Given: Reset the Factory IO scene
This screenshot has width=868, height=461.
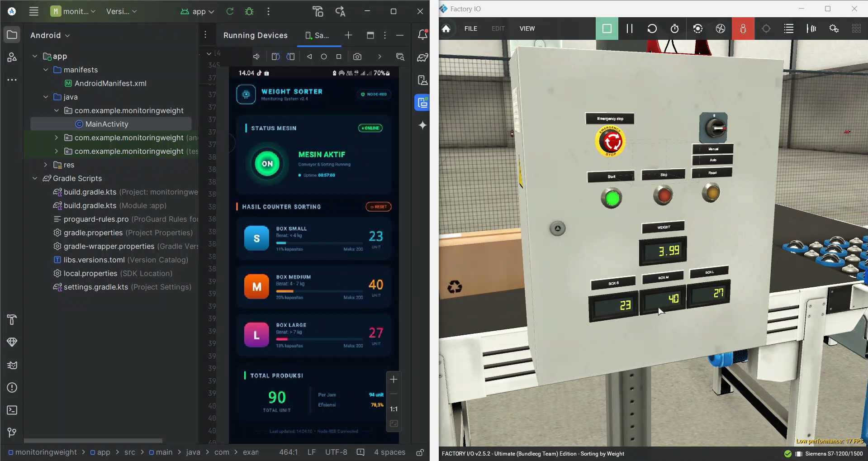Looking at the screenshot, I should pos(652,29).
